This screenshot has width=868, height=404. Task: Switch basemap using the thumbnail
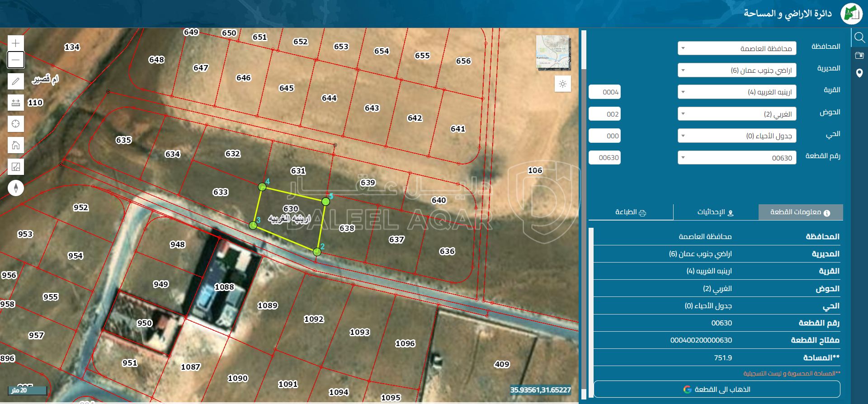tap(553, 52)
